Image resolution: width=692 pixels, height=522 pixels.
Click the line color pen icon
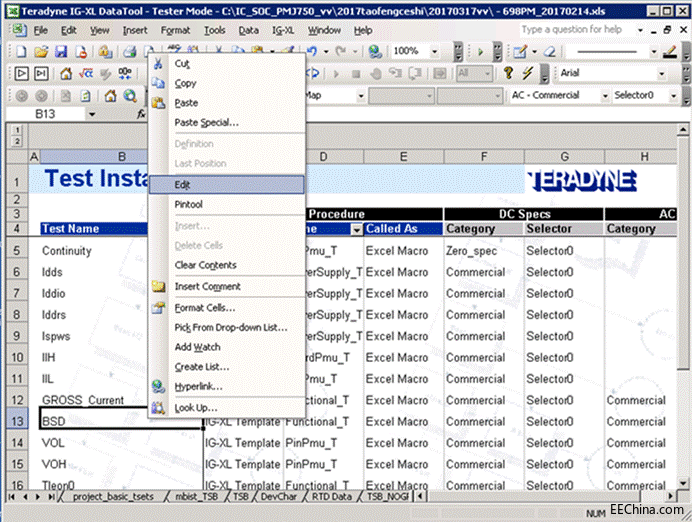point(670,52)
